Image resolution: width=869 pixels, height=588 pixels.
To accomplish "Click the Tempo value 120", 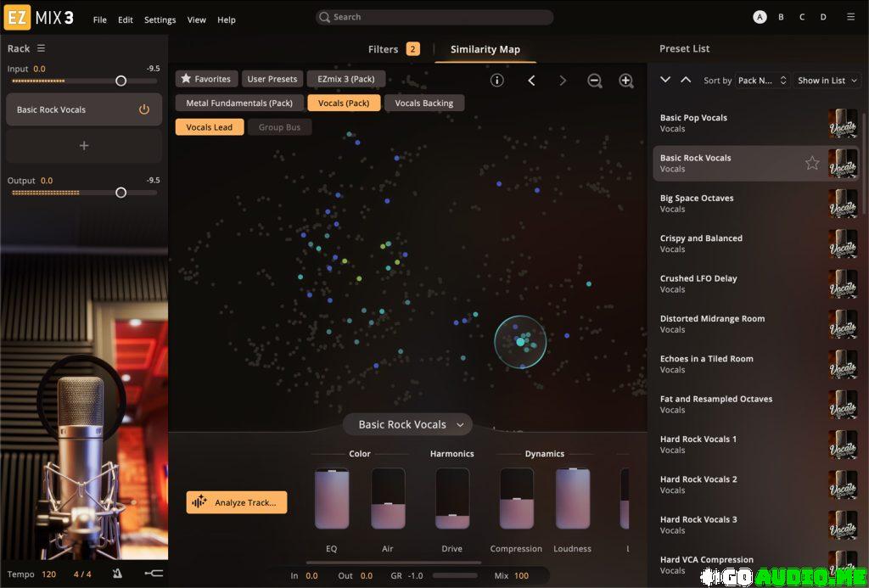I will (x=48, y=574).
